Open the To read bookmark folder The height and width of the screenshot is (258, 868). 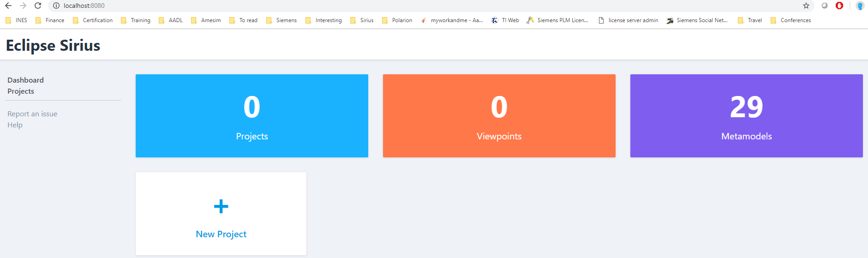coord(244,20)
